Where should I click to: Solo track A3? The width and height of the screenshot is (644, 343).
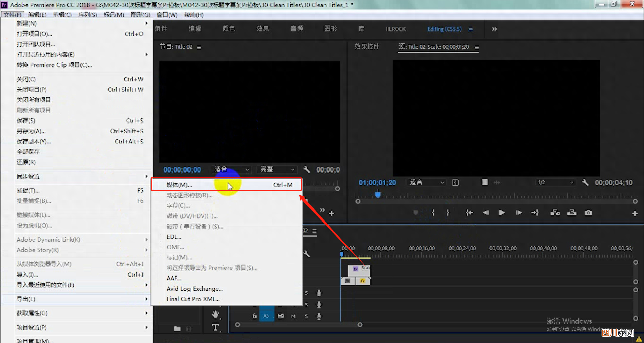[x=306, y=316]
